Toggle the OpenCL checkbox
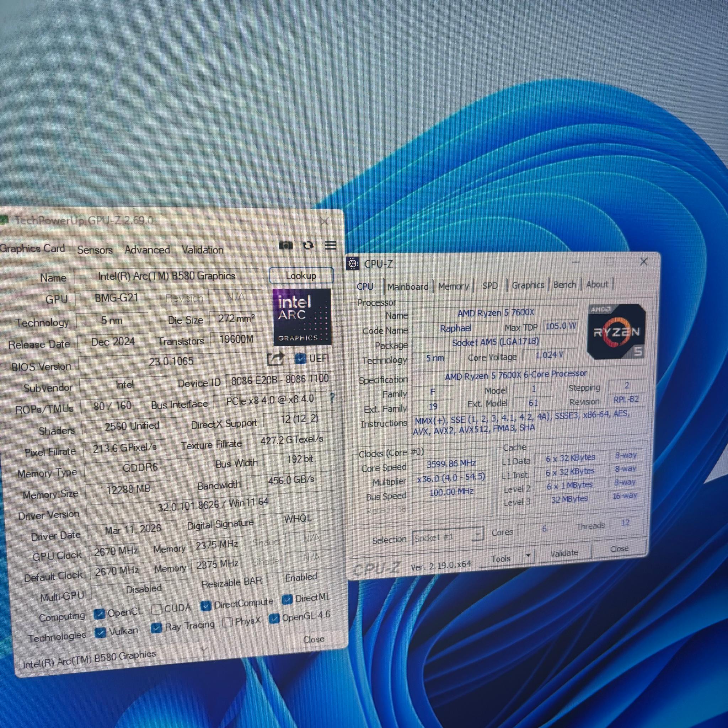Viewport: 728px width, 728px height. point(99,614)
